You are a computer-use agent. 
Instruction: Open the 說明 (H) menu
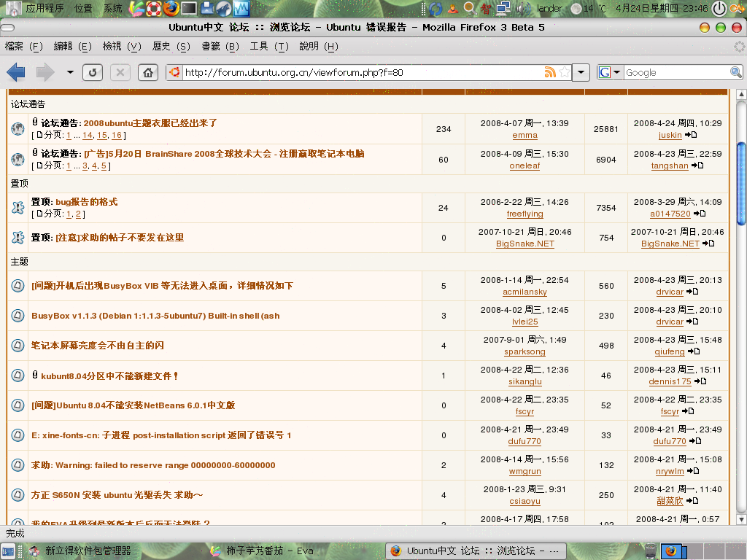click(319, 46)
